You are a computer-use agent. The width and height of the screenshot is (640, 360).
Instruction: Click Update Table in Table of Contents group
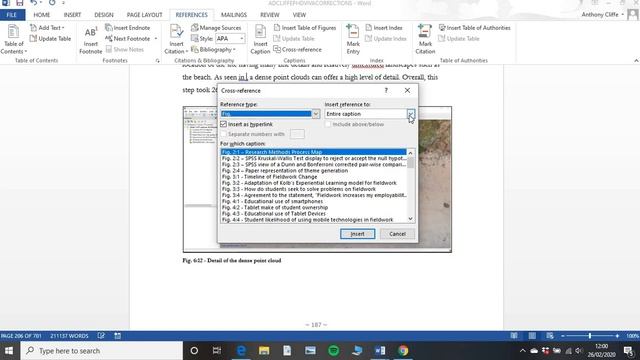(50, 38)
